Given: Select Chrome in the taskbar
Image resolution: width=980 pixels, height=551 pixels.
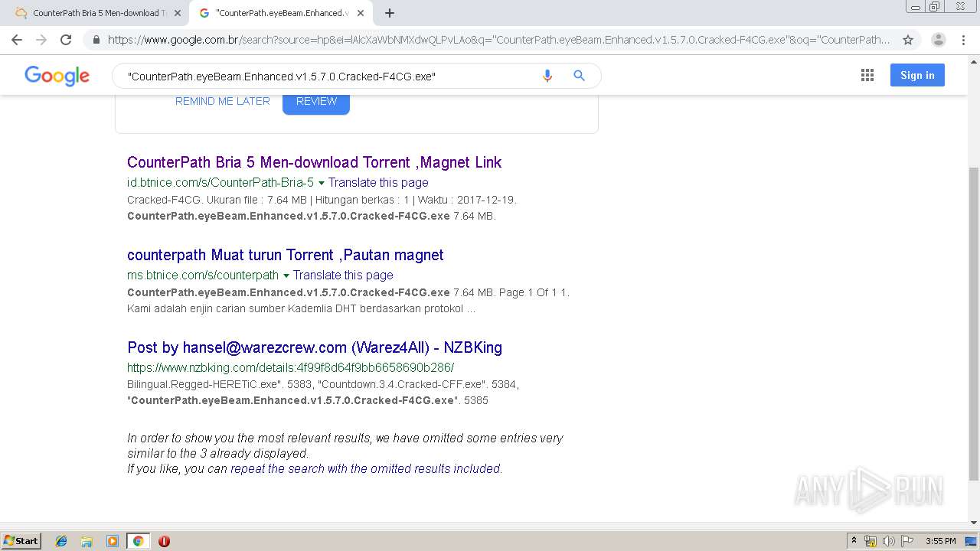Looking at the screenshot, I should [x=138, y=541].
